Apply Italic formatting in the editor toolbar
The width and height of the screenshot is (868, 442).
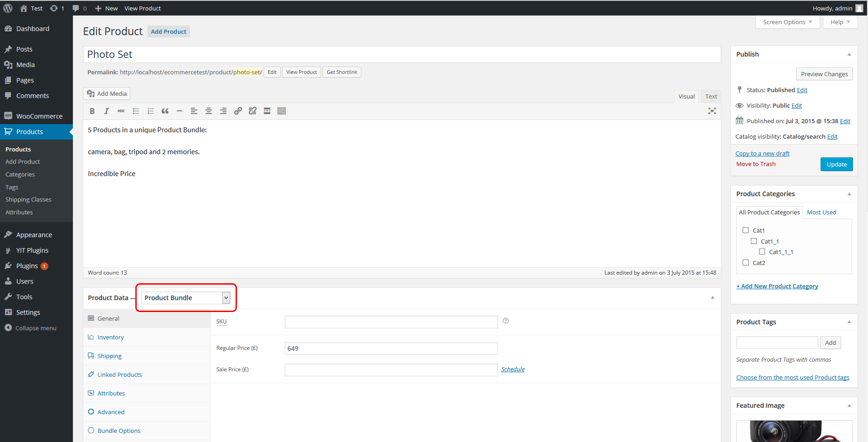[107, 111]
